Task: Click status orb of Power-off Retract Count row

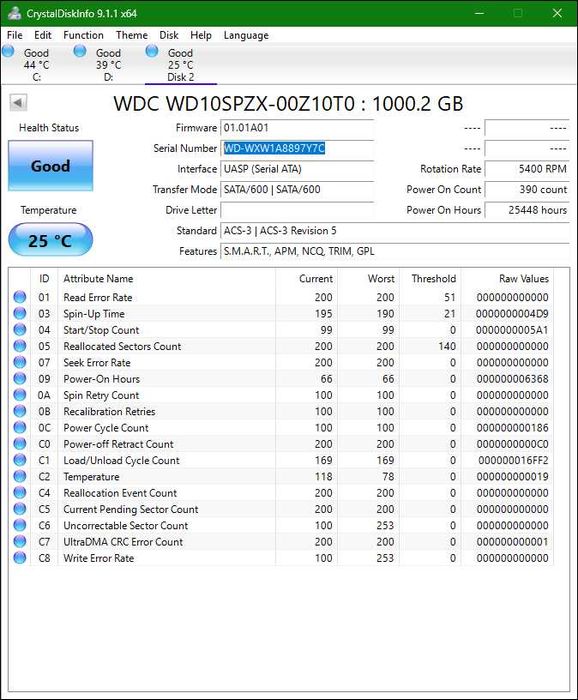Action: [20, 444]
